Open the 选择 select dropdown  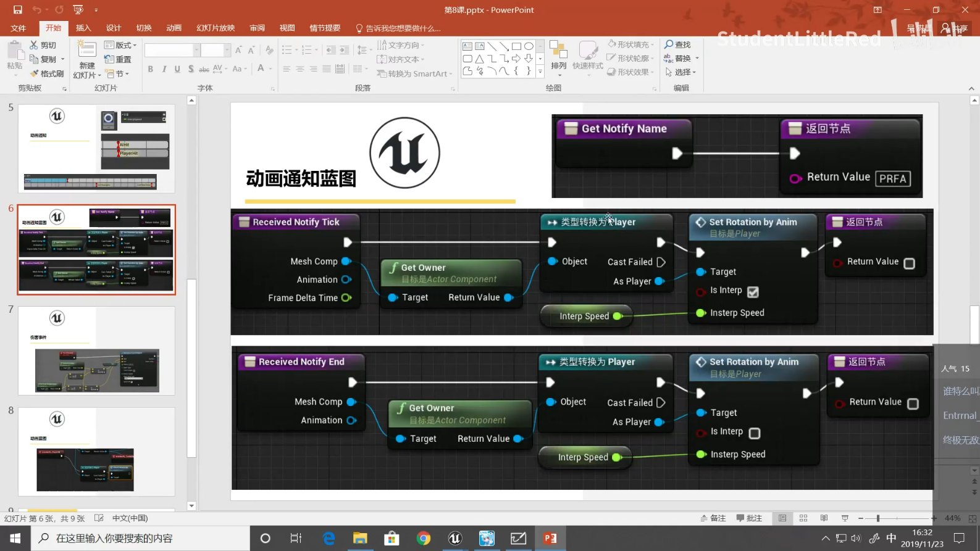(681, 72)
